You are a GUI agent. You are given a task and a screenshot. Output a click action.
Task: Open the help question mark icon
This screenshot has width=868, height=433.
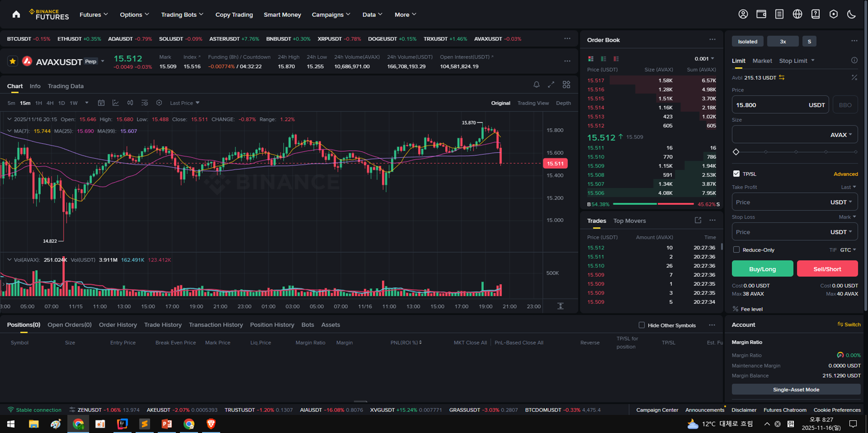tap(815, 14)
